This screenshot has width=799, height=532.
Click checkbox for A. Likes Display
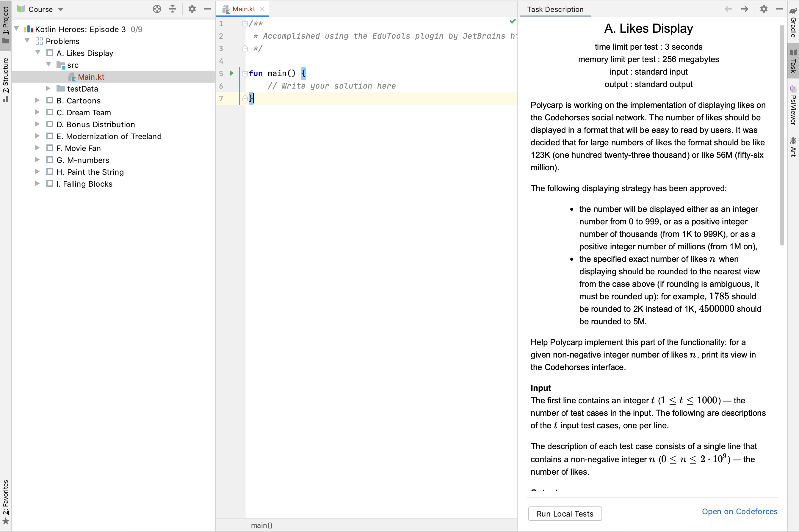point(50,53)
